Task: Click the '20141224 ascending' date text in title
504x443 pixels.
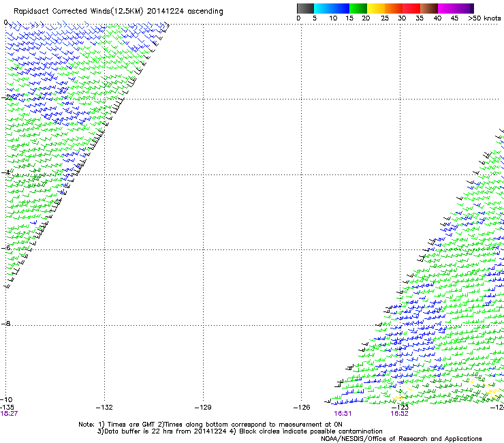Action: tap(185, 12)
